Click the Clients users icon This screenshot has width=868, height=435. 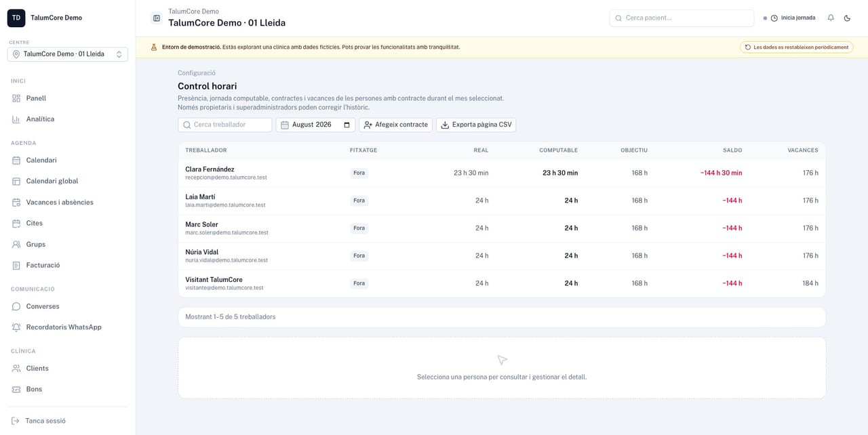tap(16, 369)
